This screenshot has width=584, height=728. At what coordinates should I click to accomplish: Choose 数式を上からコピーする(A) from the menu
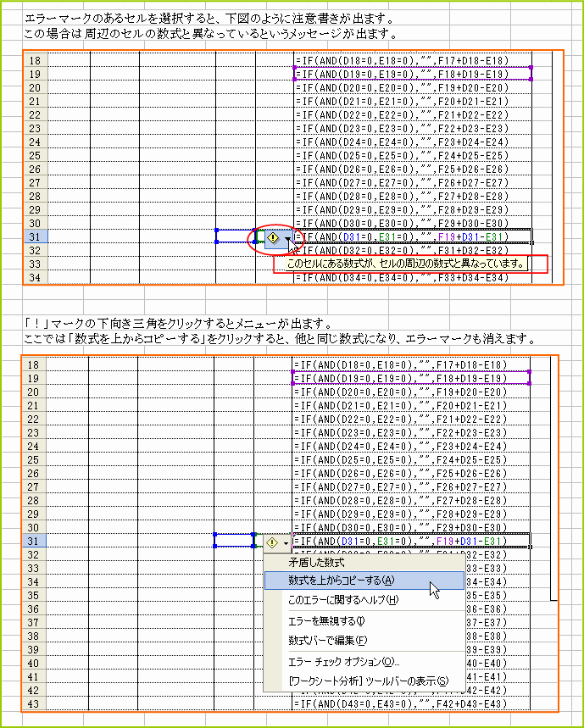tap(364, 581)
